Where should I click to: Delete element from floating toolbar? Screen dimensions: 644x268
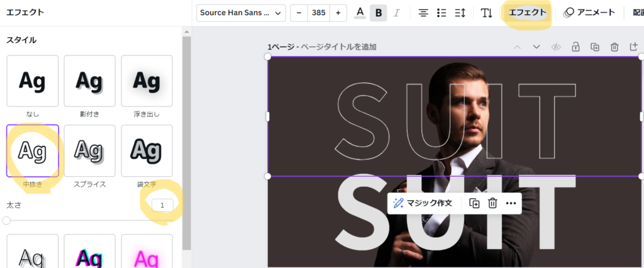tap(492, 203)
